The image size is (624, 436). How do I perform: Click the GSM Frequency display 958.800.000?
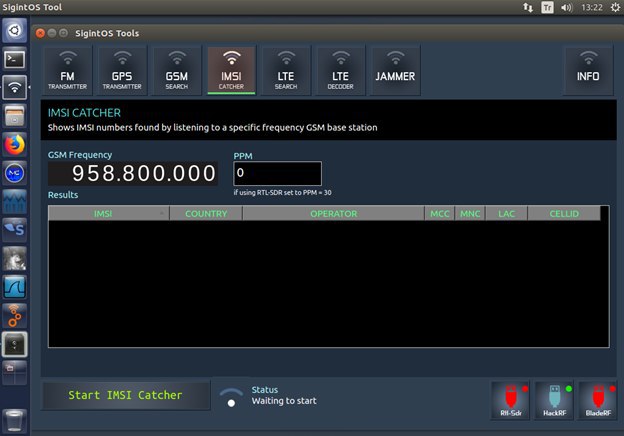[x=133, y=173]
